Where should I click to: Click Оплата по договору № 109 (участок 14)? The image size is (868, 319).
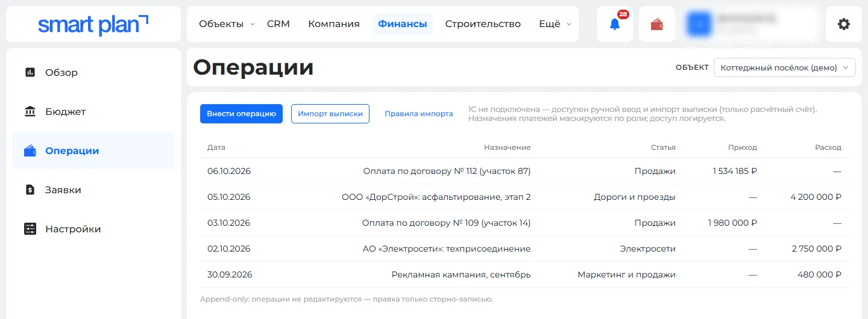click(x=446, y=223)
